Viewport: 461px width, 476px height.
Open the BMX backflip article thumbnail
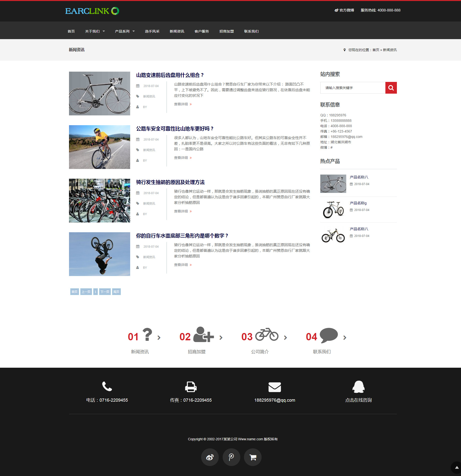click(99, 254)
